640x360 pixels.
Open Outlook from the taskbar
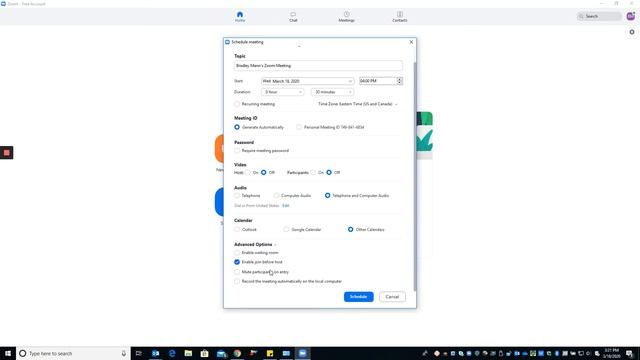(156, 353)
